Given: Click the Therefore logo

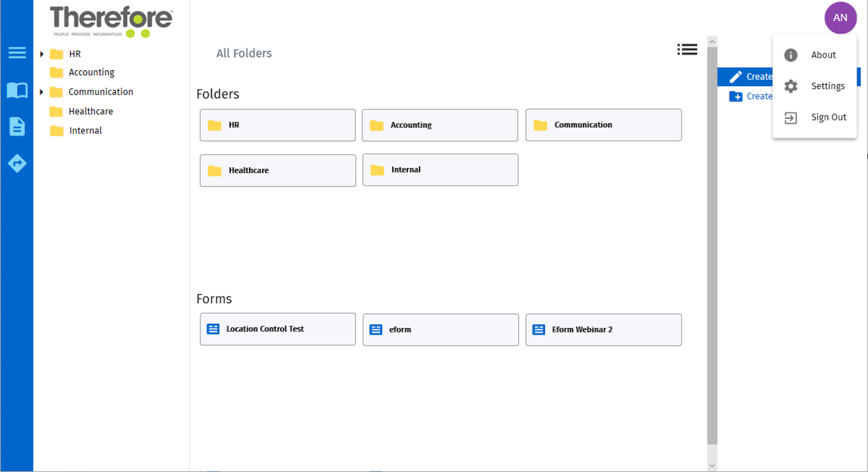Looking at the screenshot, I should point(111,21).
